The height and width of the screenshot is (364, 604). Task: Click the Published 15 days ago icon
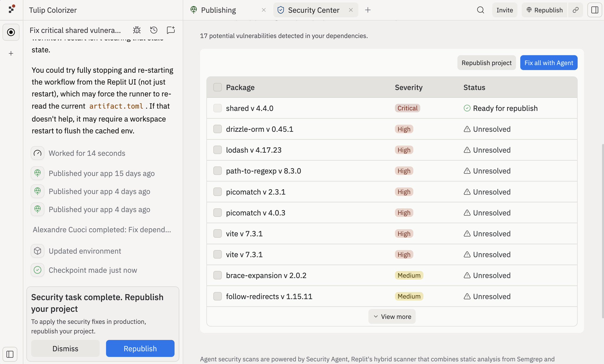tap(37, 173)
